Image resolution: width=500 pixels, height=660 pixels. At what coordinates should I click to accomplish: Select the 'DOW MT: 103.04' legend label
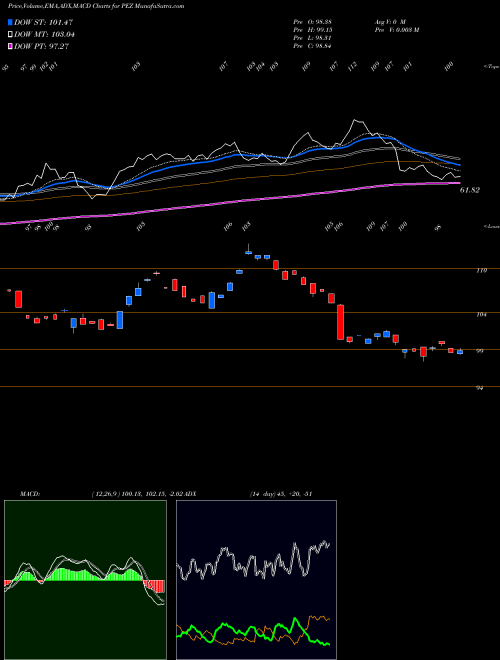pyautogui.click(x=44, y=35)
